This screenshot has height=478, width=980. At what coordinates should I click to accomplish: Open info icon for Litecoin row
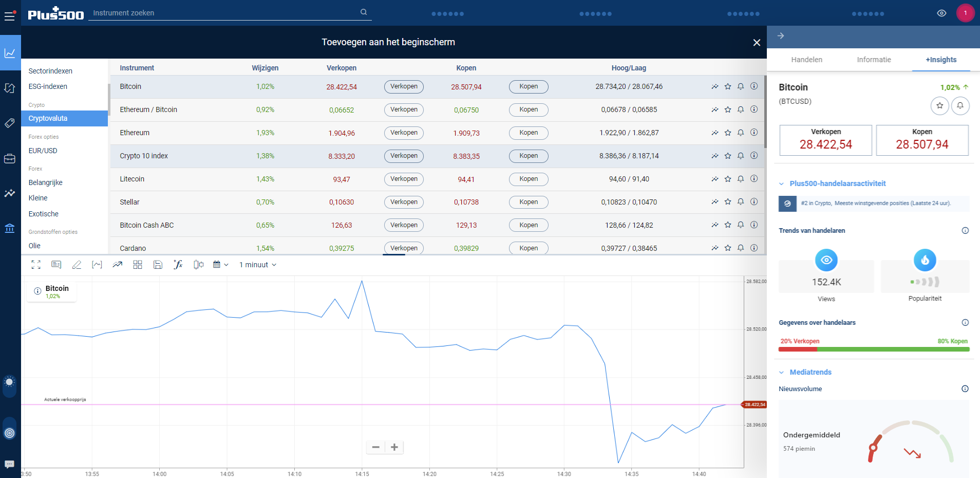[753, 179]
